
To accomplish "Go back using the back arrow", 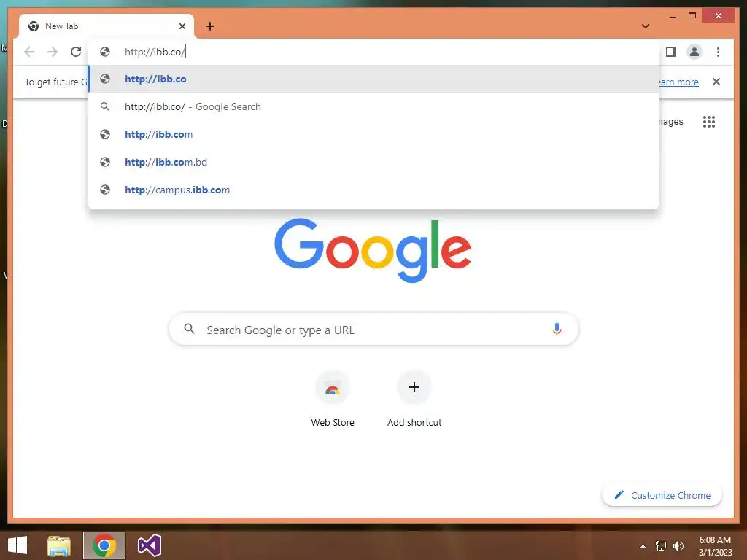I will [29, 52].
